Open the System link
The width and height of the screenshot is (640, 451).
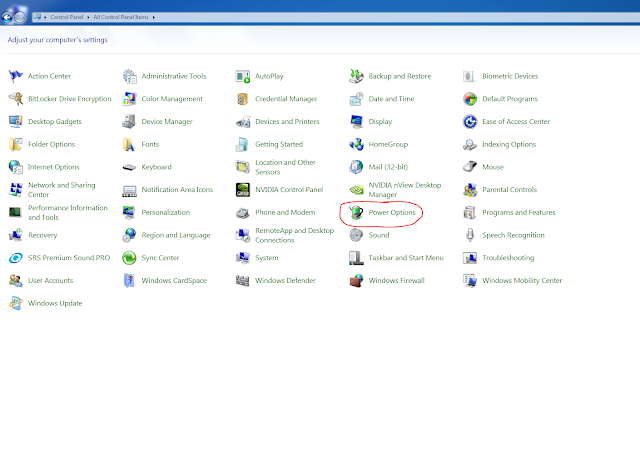coord(267,258)
